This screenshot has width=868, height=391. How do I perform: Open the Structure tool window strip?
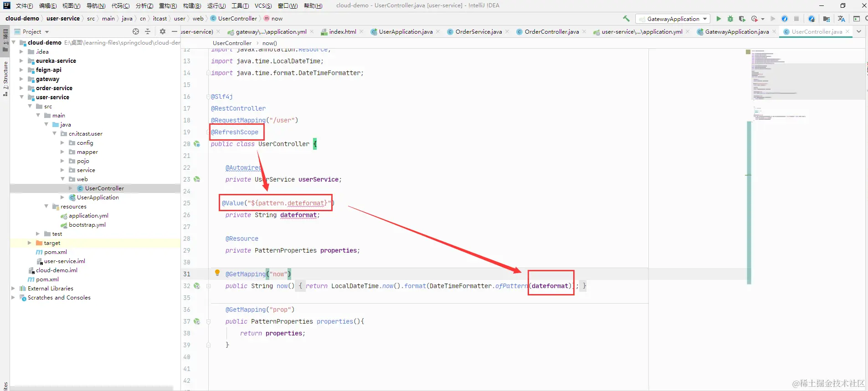[5, 78]
